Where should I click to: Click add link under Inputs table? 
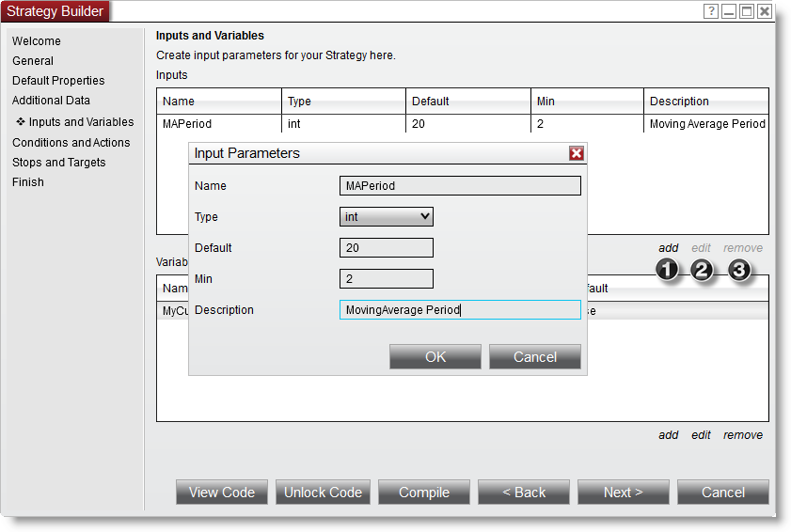click(x=668, y=248)
